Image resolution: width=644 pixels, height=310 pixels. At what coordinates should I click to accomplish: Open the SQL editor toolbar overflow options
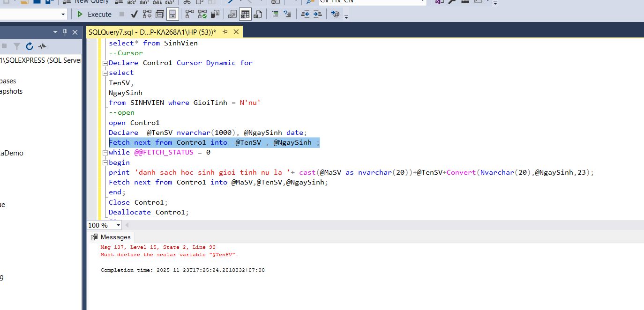tap(346, 16)
